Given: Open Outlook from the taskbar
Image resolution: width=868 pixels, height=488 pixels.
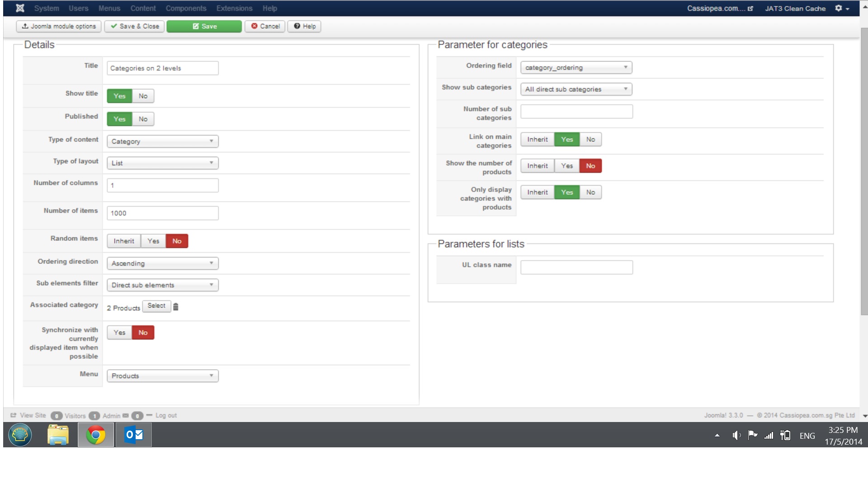Looking at the screenshot, I should [134, 435].
